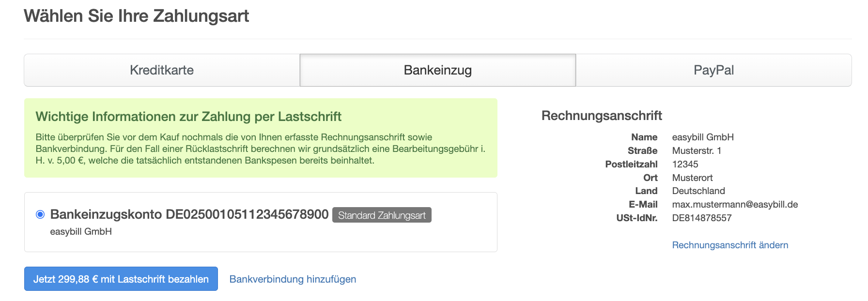Click the email max.mustermann@easybill.de

tap(735, 204)
